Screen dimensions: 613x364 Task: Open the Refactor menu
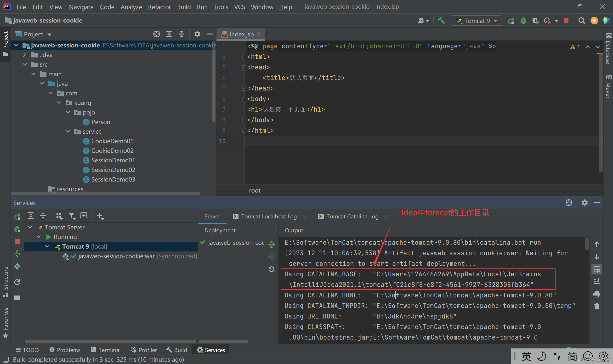pos(159,7)
